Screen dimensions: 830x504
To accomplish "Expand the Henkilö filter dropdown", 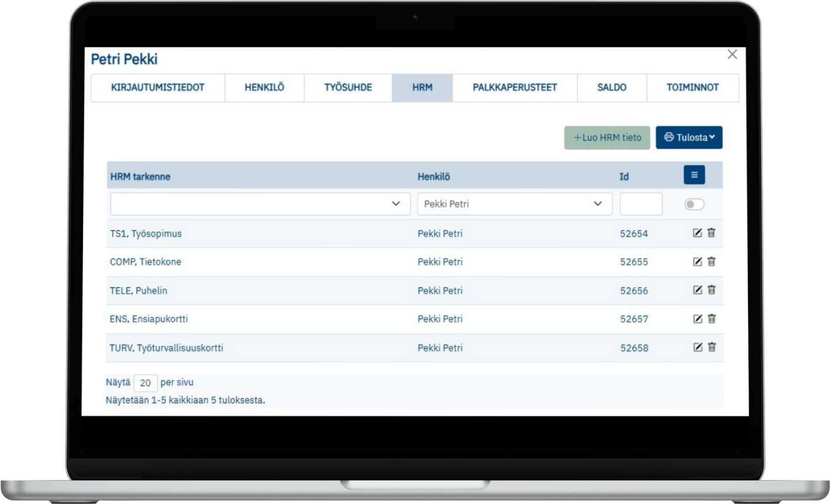I will 514,204.
